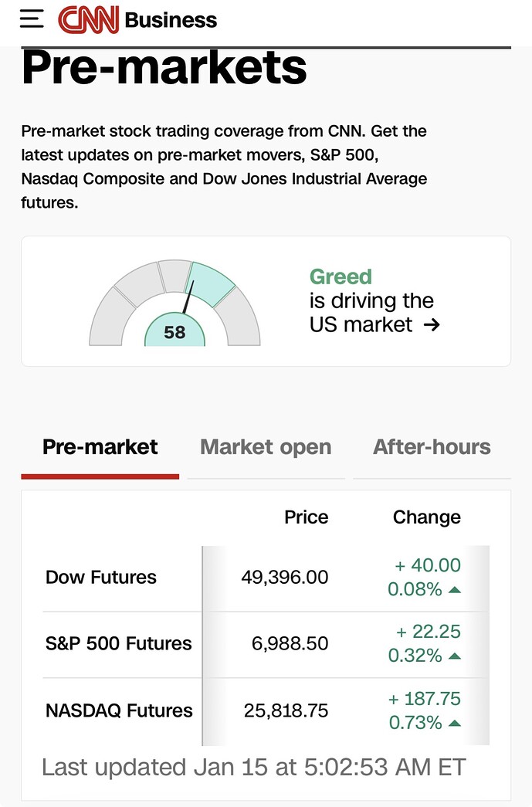The image size is (532, 807).
Task: Click the Change column header
Action: [x=427, y=517]
